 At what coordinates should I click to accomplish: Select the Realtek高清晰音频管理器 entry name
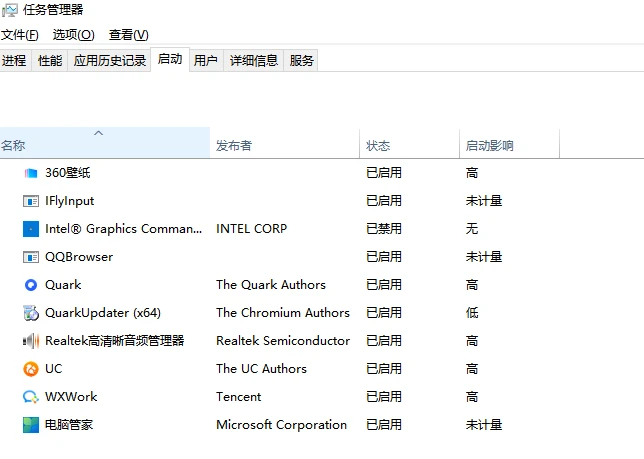coord(115,341)
